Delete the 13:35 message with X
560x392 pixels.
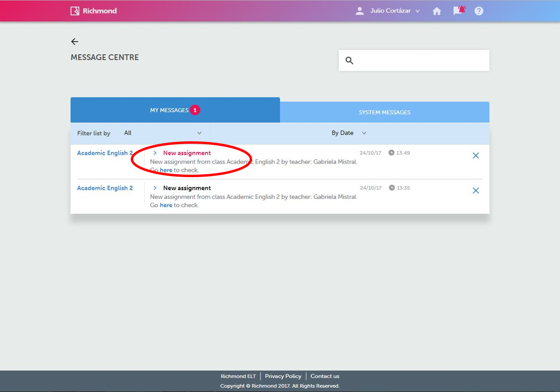pyautogui.click(x=475, y=191)
